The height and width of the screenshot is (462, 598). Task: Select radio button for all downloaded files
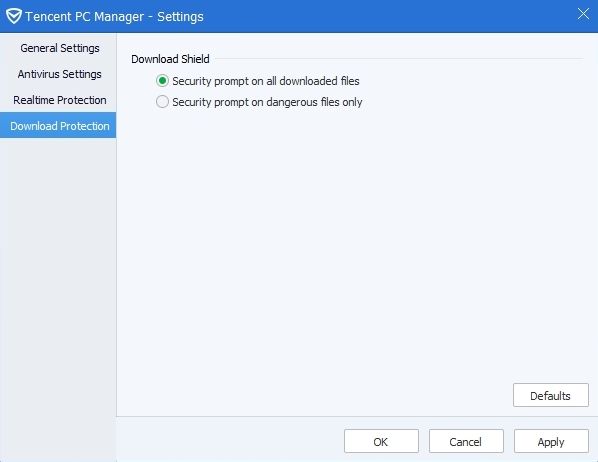pyautogui.click(x=162, y=80)
